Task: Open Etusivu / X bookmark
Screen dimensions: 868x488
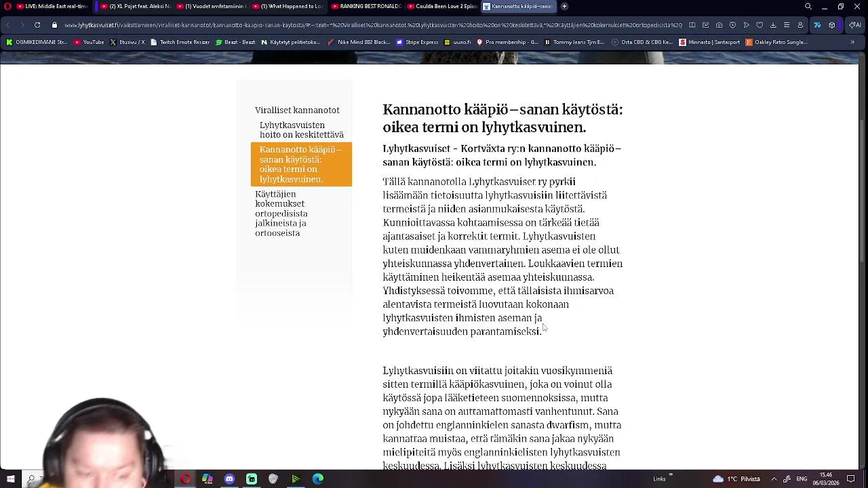Action: click(127, 42)
